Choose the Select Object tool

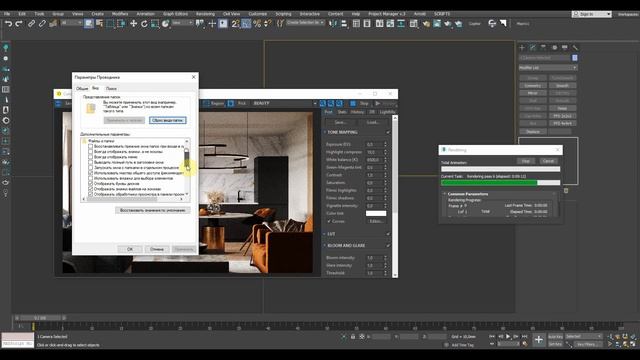89,24
